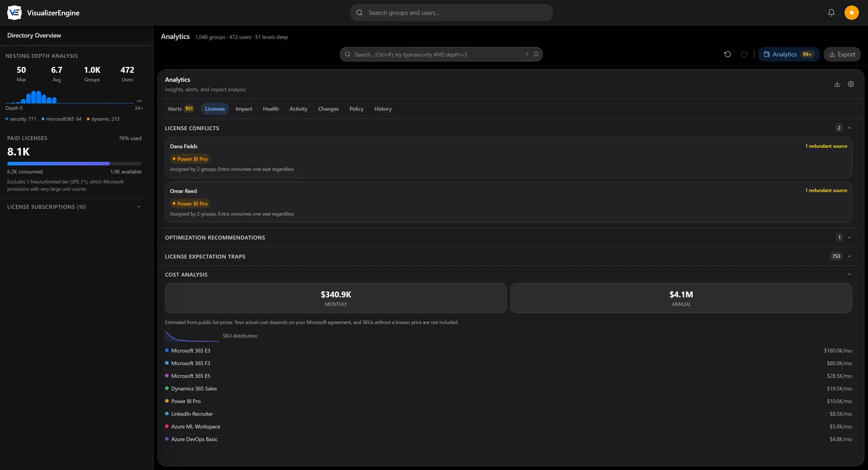Switch to the History tab

tap(383, 109)
